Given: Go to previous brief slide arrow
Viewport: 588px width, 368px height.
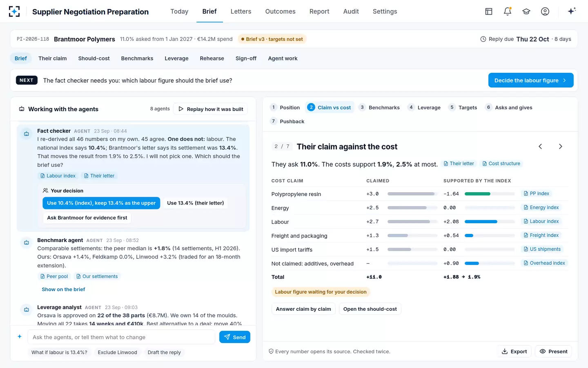Looking at the screenshot, I should pyautogui.click(x=540, y=146).
